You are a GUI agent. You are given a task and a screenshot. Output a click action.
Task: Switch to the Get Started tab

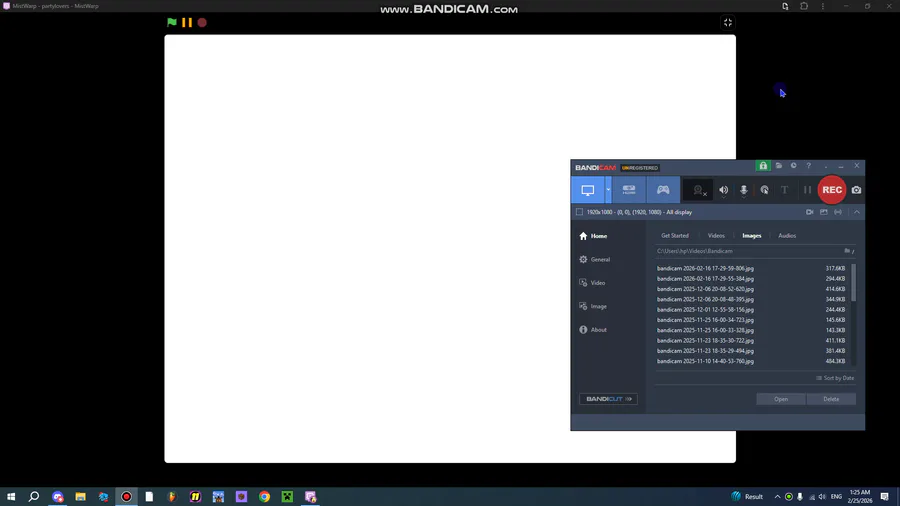pyautogui.click(x=674, y=236)
